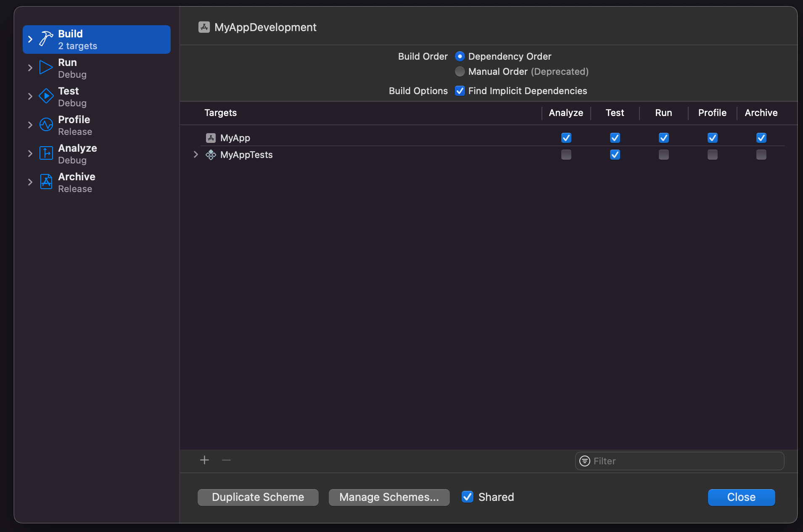Expand the MyAppTests target row
Screen dimensions: 803x532
tap(195, 155)
